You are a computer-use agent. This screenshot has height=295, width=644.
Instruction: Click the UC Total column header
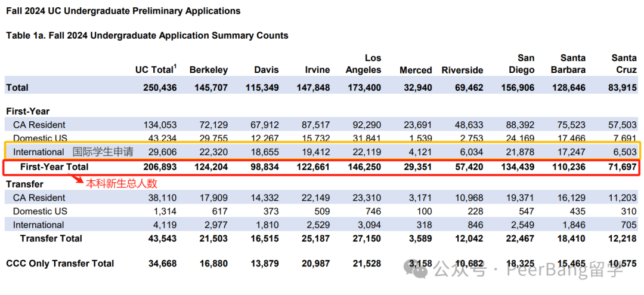coord(156,69)
